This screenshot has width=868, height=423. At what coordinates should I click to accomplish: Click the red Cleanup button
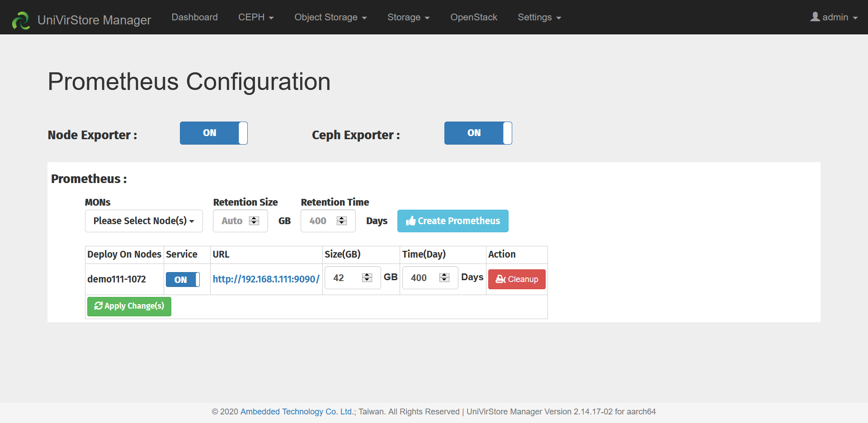pos(517,279)
